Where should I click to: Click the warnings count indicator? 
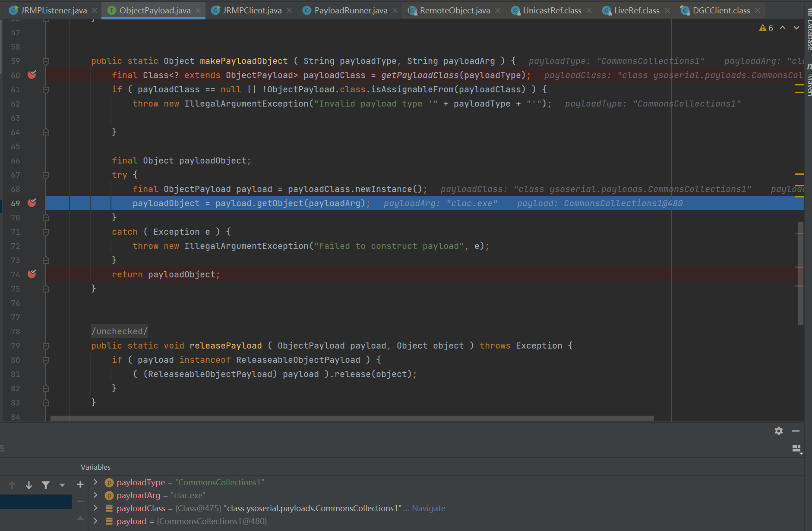(766, 28)
